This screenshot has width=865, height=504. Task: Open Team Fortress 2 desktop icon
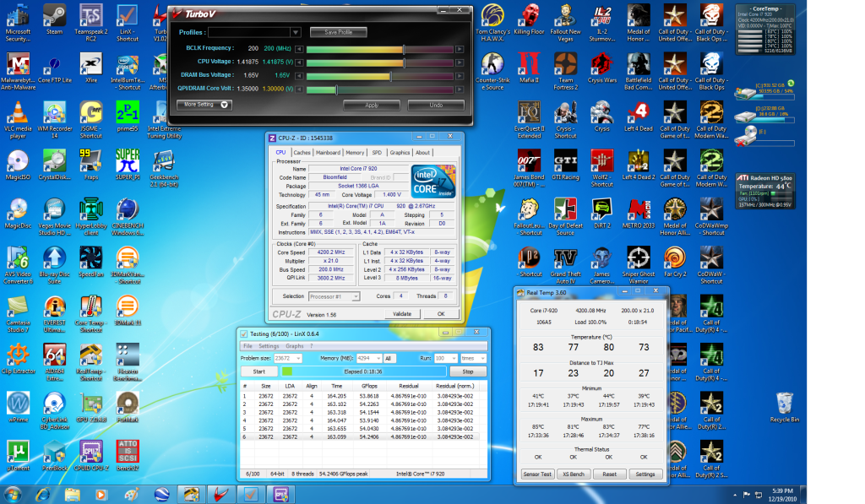coord(565,72)
